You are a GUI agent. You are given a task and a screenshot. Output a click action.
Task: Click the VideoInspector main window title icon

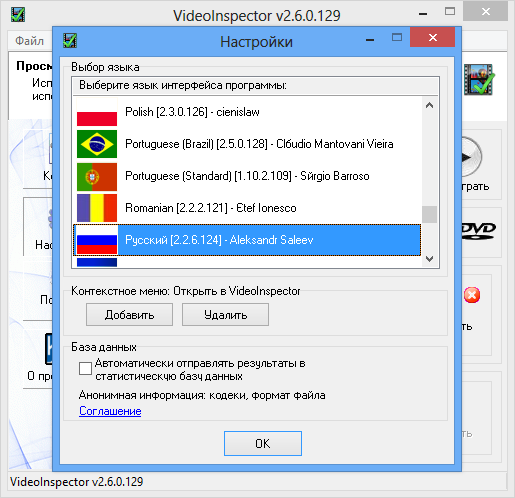[18, 14]
